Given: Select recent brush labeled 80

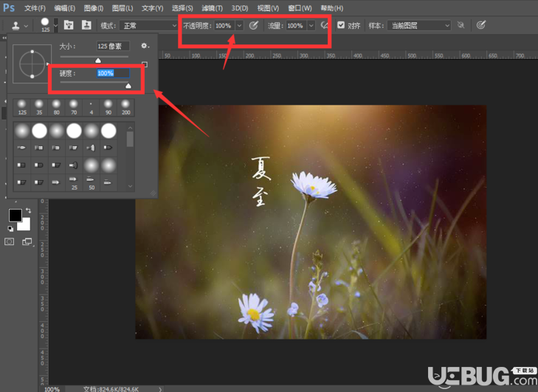Looking at the screenshot, I should pyautogui.click(x=56, y=107).
